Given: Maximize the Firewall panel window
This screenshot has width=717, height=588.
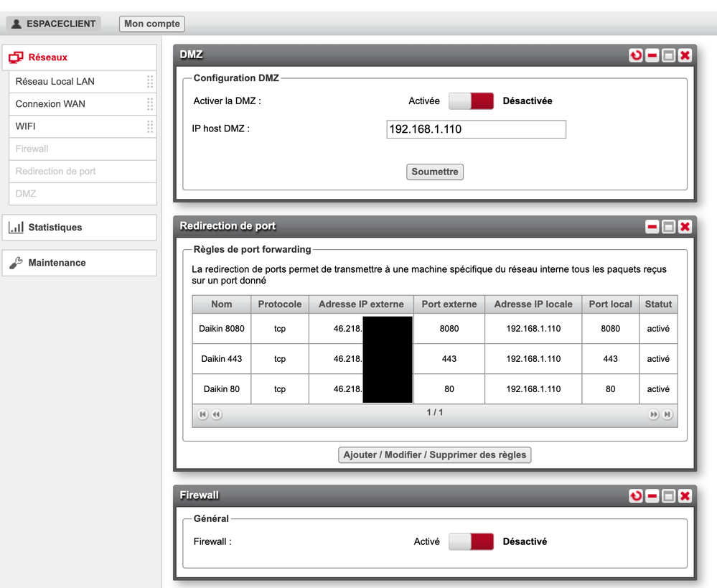Looking at the screenshot, I should pos(669,496).
